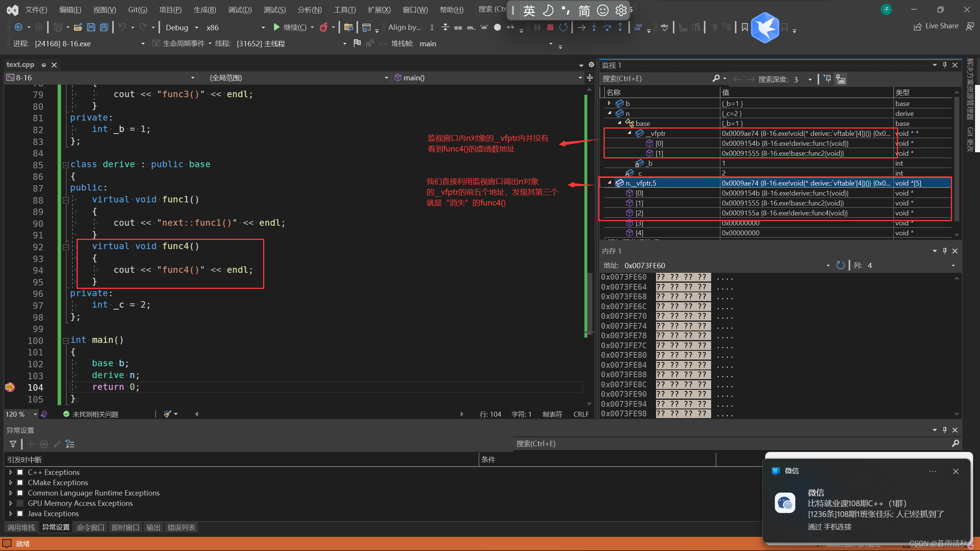The height and width of the screenshot is (551, 980).
Task: Open the Git(G) menu
Action: click(137, 10)
